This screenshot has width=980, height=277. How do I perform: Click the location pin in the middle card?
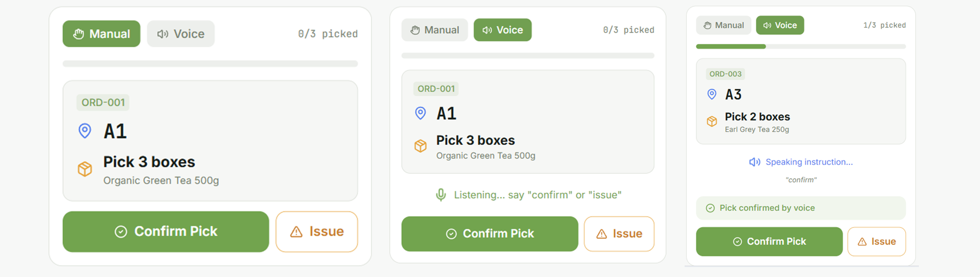420,113
